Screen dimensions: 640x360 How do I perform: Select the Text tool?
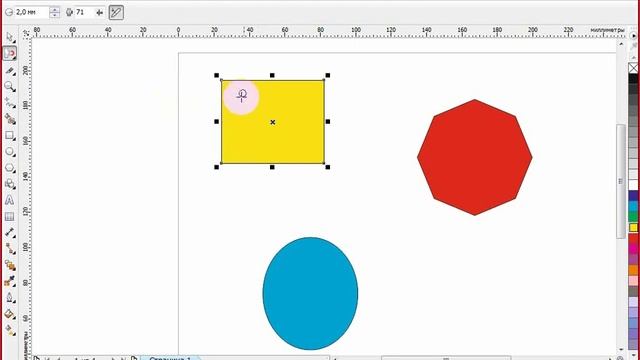pos(10,200)
